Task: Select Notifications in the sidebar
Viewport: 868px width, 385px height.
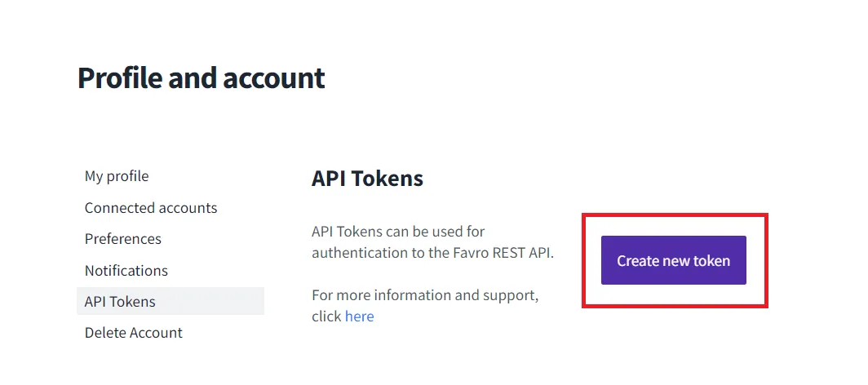Action: (x=126, y=270)
